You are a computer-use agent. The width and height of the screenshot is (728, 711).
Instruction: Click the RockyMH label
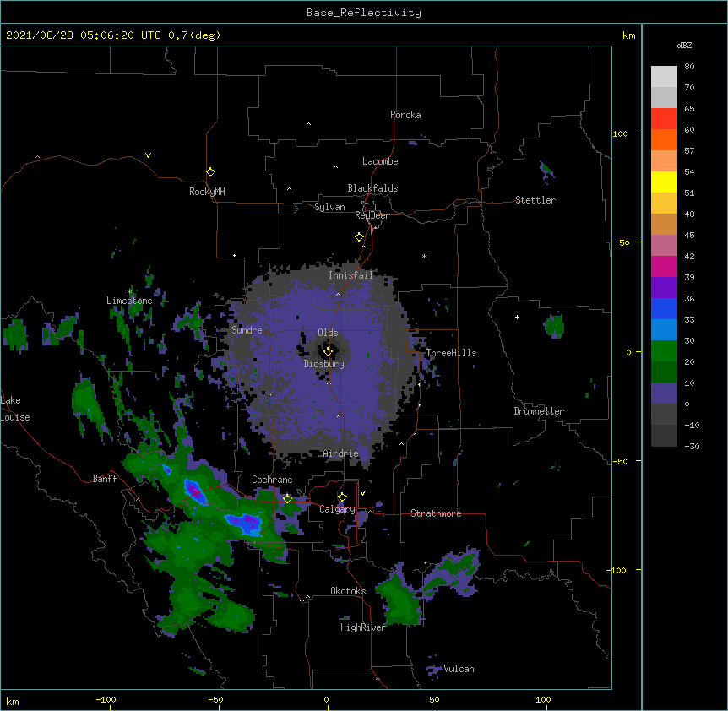pos(207,192)
